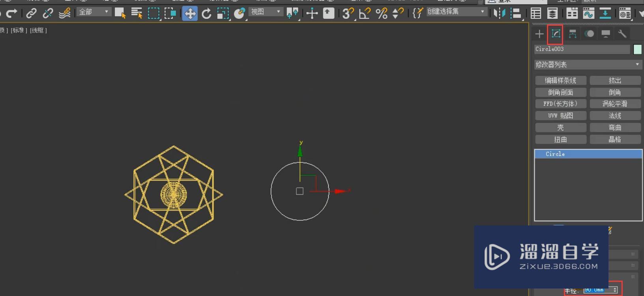
Task: Click the Select and Place icon
Action: (x=240, y=13)
